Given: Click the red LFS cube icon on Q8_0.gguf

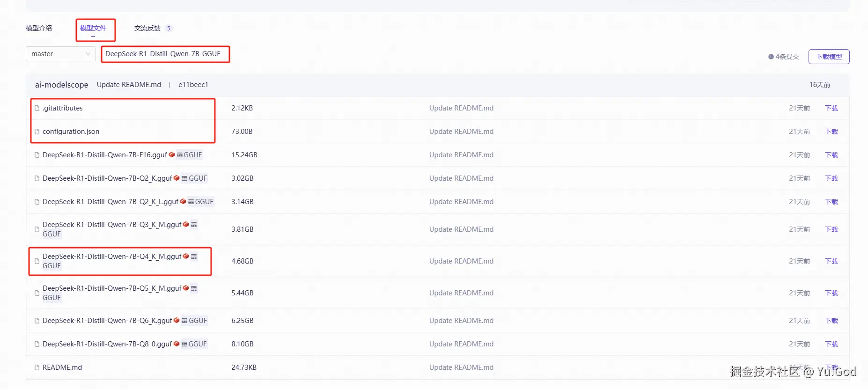Looking at the screenshot, I should [177, 344].
